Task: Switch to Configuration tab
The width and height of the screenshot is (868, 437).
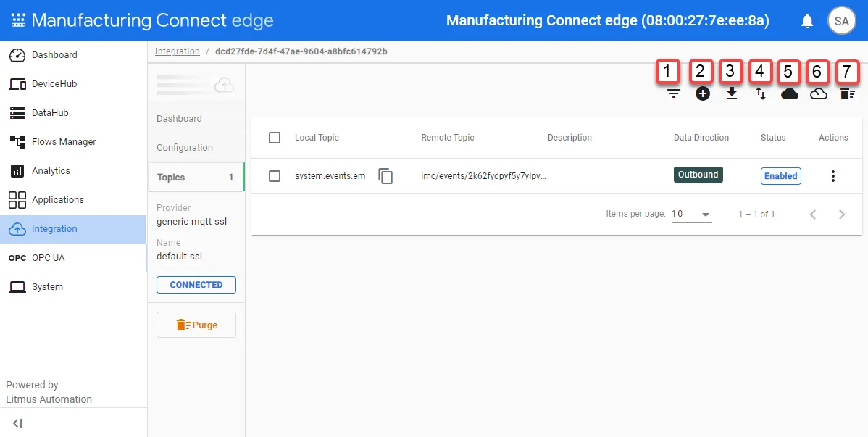Action: (x=196, y=148)
